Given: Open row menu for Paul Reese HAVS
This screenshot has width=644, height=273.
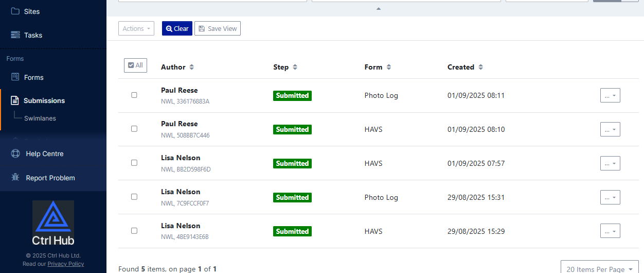Looking at the screenshot, I should [610, 129].
